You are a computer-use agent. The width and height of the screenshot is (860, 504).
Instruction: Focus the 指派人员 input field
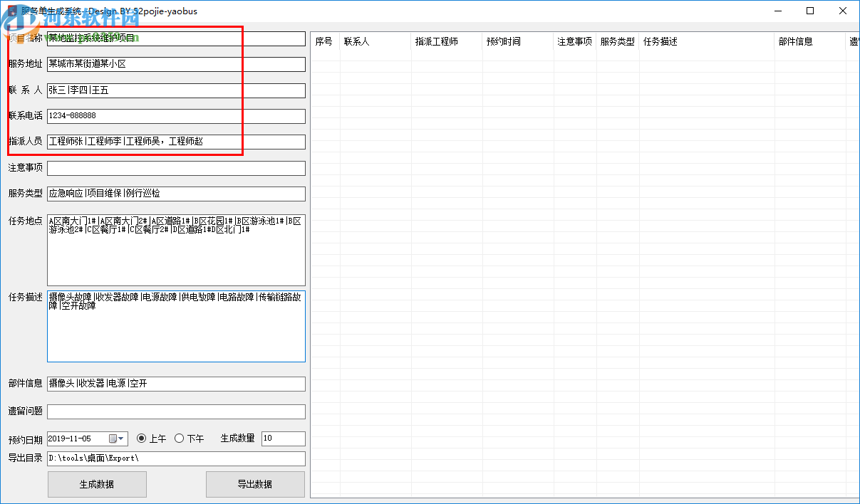(176, 142)
